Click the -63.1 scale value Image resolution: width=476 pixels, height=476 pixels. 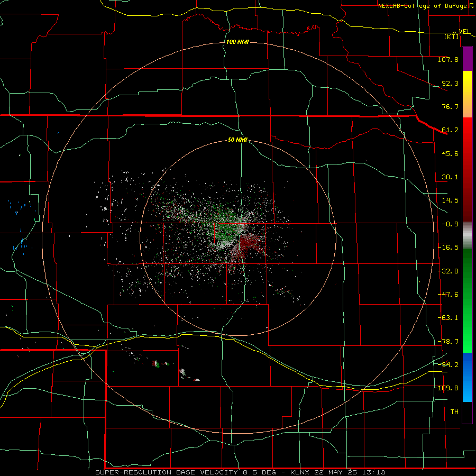point(448,318)
